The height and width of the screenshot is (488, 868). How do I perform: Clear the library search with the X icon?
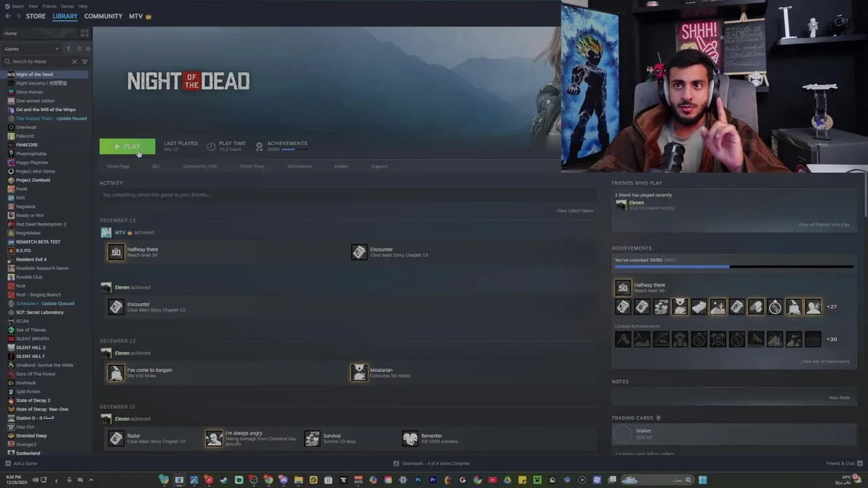75,62
